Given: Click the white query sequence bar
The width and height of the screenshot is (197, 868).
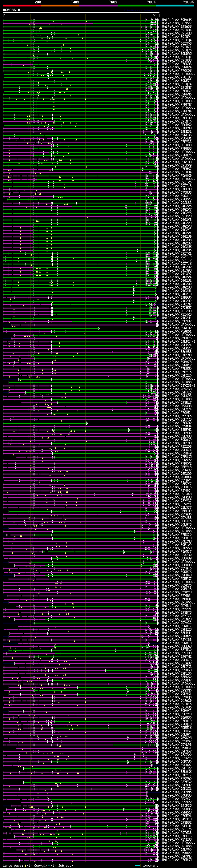Looking at the screenshot, I should [81, 12].
